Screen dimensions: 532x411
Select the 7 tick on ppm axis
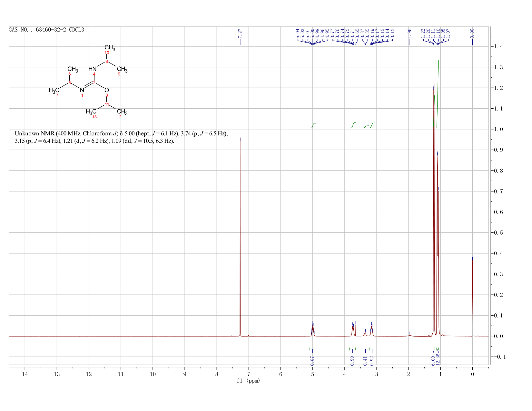click(249, 374)
